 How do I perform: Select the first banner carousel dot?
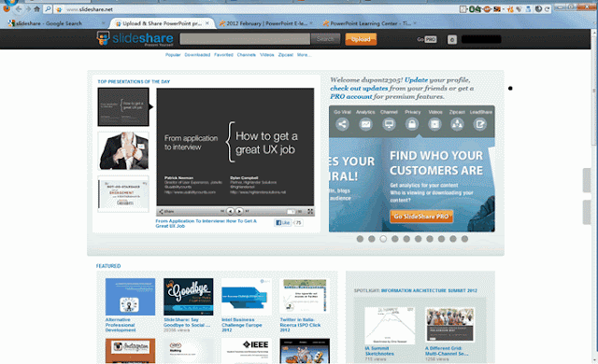[x=360, y=239]
